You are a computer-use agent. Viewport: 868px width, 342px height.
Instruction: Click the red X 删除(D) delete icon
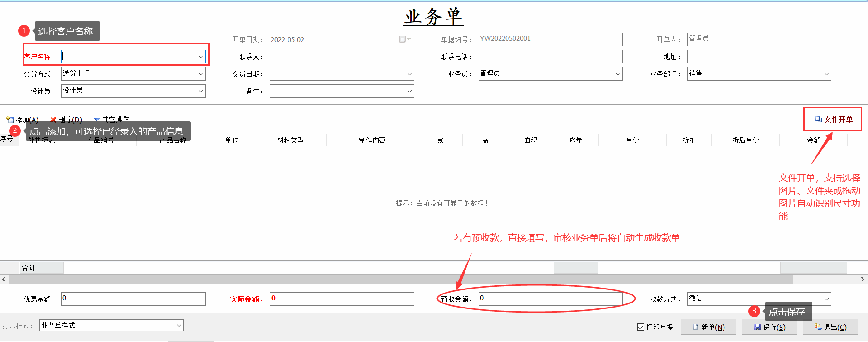click(x=53, y=120)
